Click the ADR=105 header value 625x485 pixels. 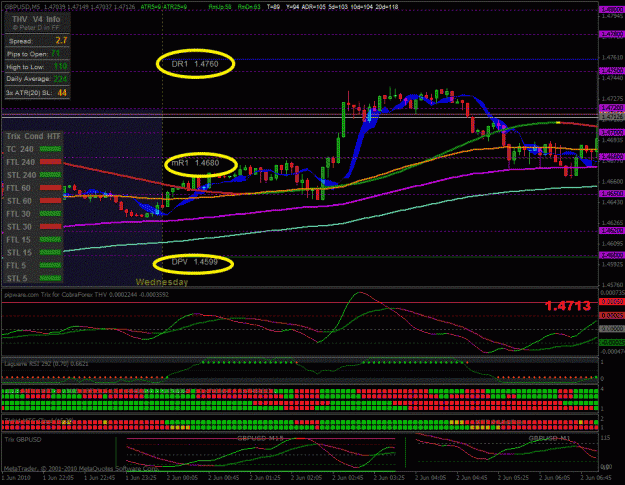pyautogui.click(x=313, y=7)
